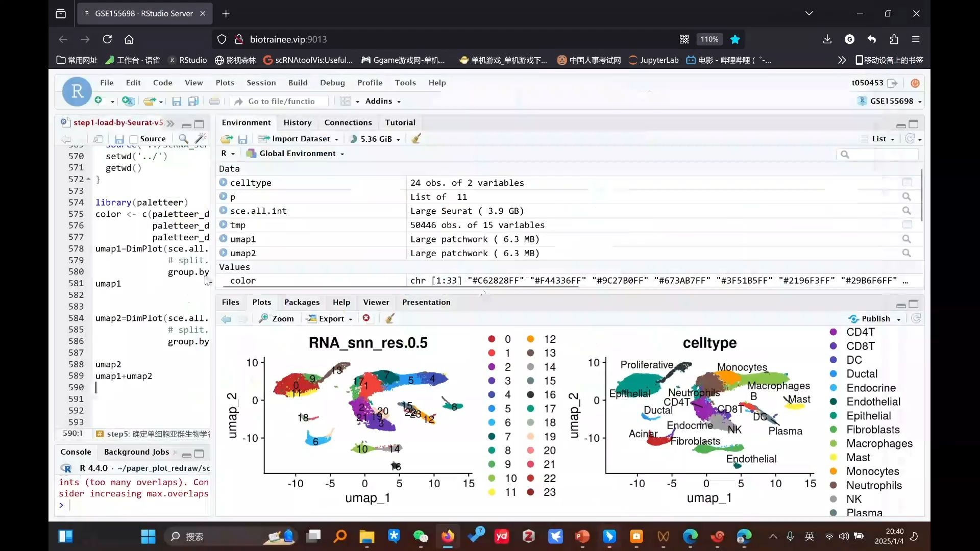
Task: Enable the Source on Save checkbox
Action: [x=134, y=139]
